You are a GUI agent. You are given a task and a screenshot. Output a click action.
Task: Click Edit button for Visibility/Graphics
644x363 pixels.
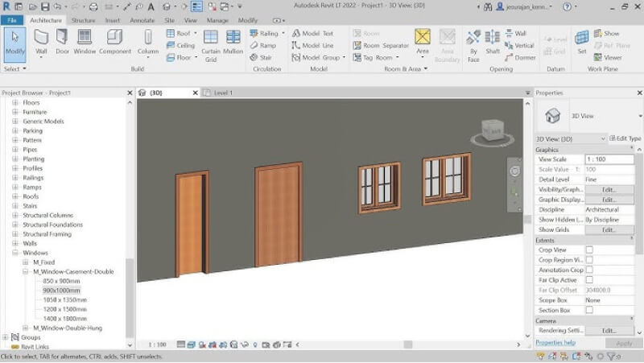tap(609, 189)
